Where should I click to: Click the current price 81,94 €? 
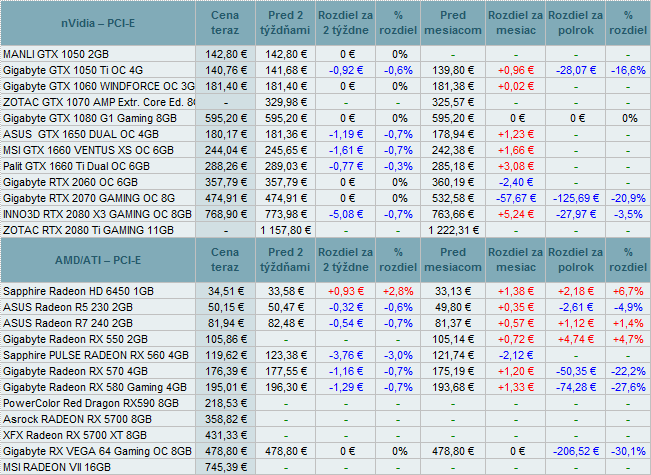(225, 323)
